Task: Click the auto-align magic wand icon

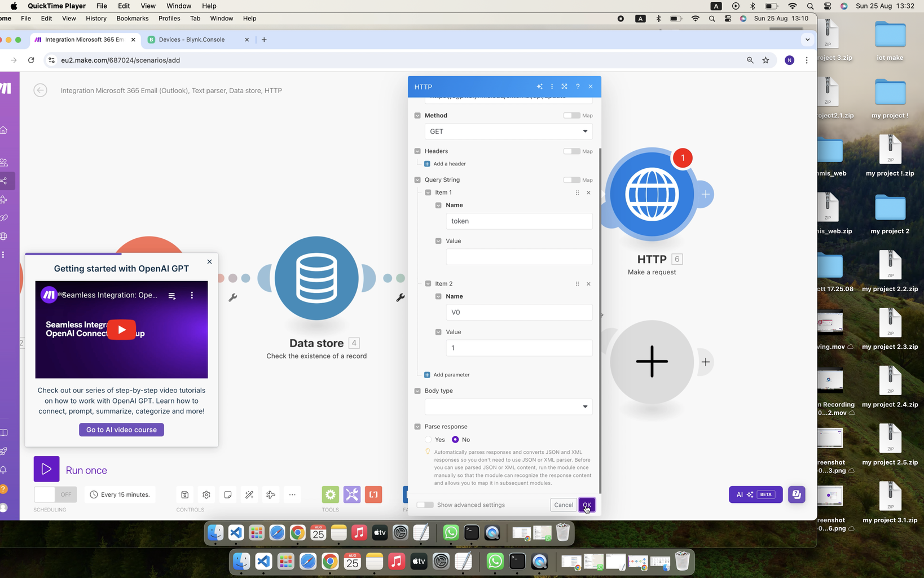Action: click(x=249, y=494)
